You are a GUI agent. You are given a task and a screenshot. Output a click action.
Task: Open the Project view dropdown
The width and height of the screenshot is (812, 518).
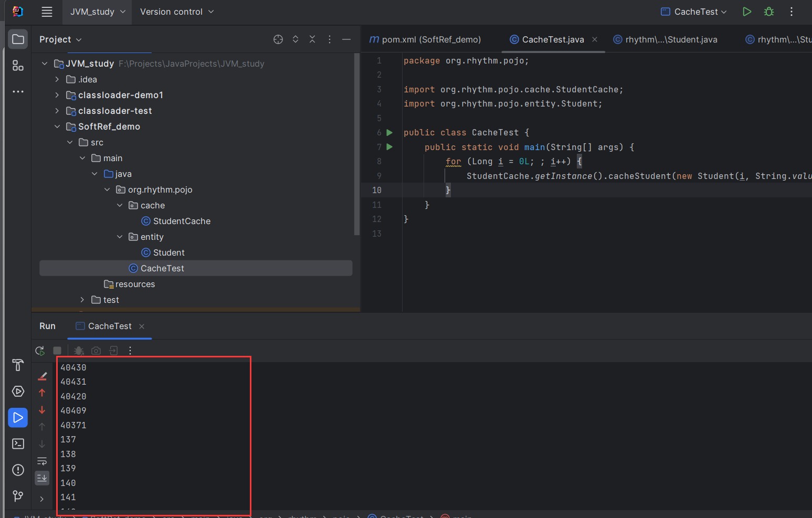click(60, 39)
